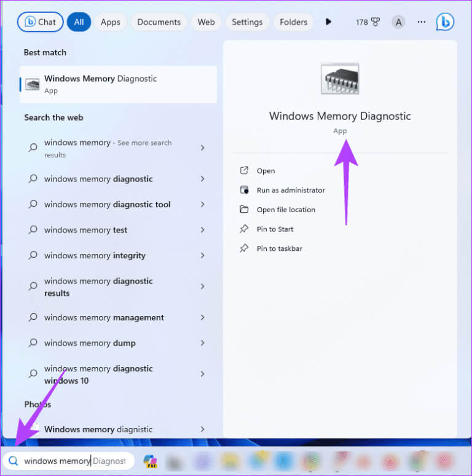Expand chevron for 'windows memory - See more'
Screen dimensions: 472x476
[x=202, y=148]
